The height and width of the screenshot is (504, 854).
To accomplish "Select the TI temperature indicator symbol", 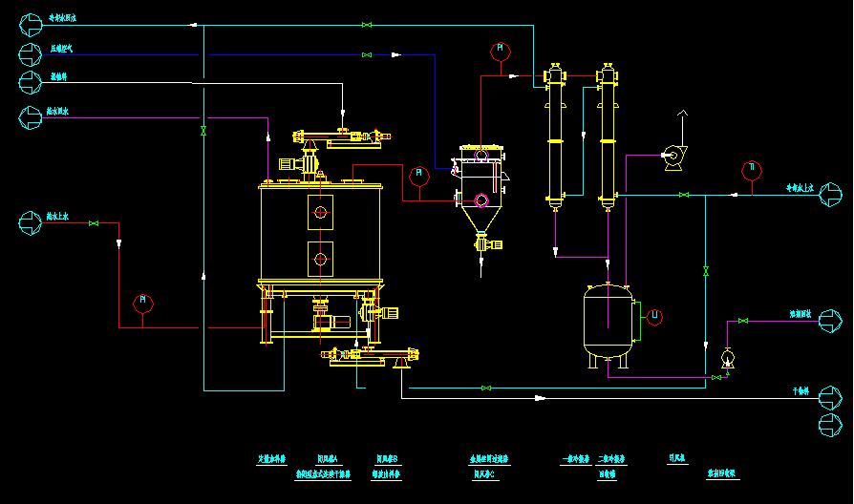I will pyautogui.click(x=752, y=170).
